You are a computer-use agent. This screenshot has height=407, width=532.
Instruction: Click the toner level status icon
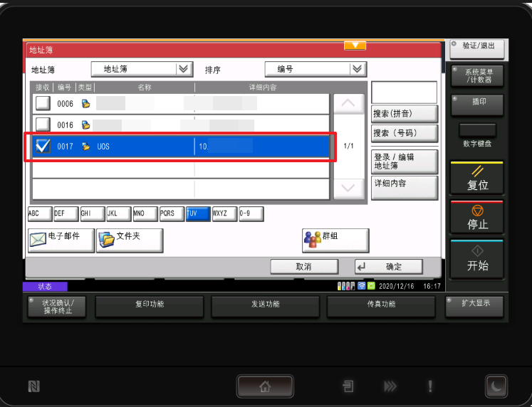(346, 286)
